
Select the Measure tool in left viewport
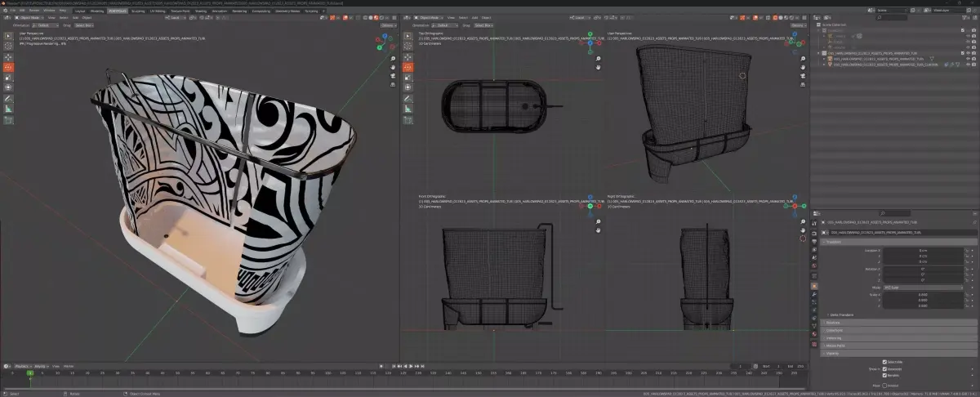point(8,109)
